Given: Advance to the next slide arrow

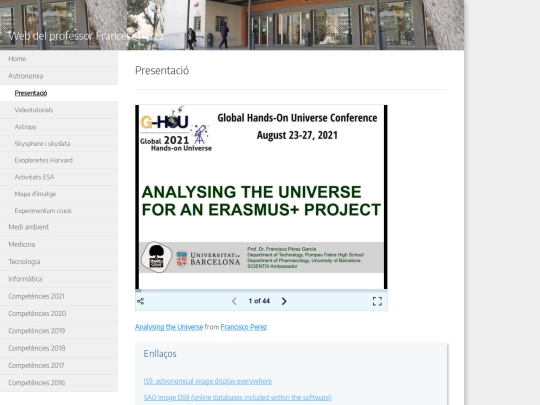Looking at the screenshot, I should coord(284,301).
